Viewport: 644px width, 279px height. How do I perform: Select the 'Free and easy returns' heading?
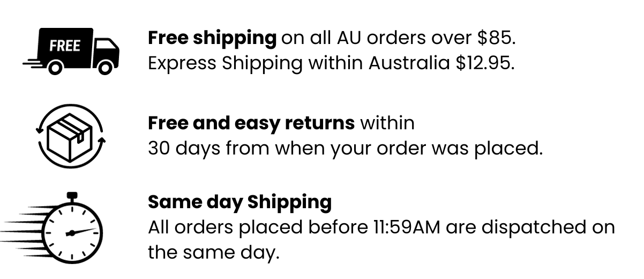[x=251, y=123]
